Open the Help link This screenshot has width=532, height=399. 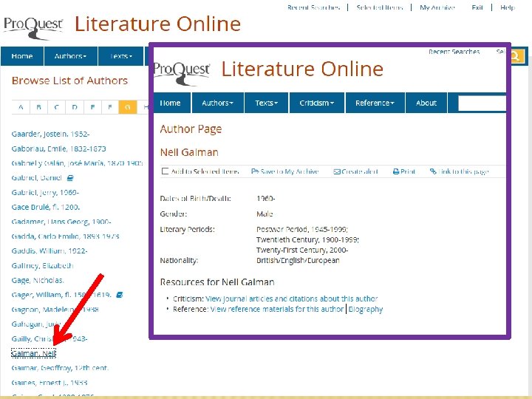pyautogui.click(x=508, y=7)
